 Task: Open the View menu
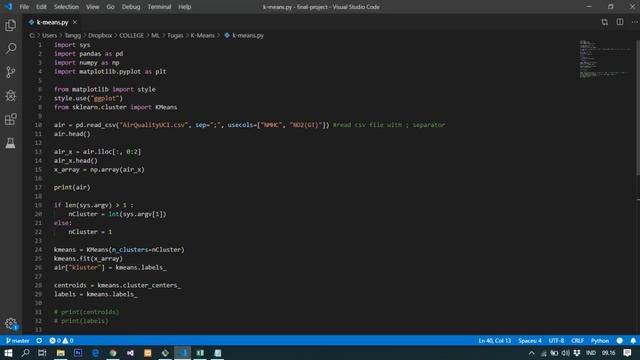point(93,7)
